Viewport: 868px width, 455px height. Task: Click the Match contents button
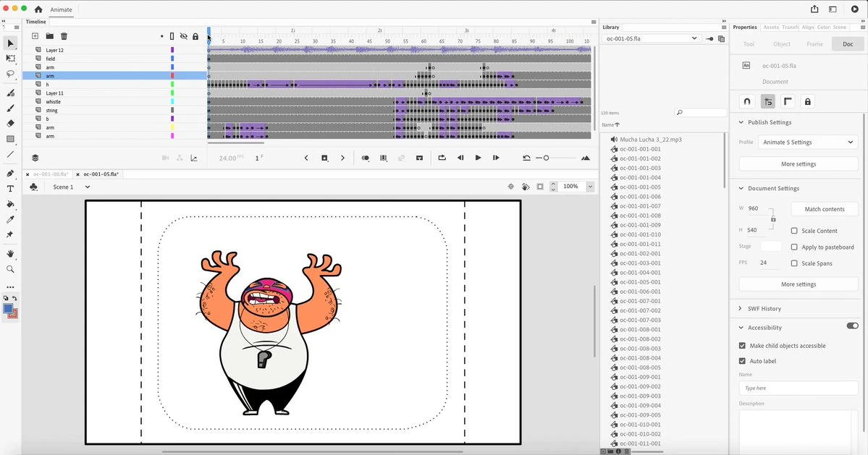[x=824, y=209]
